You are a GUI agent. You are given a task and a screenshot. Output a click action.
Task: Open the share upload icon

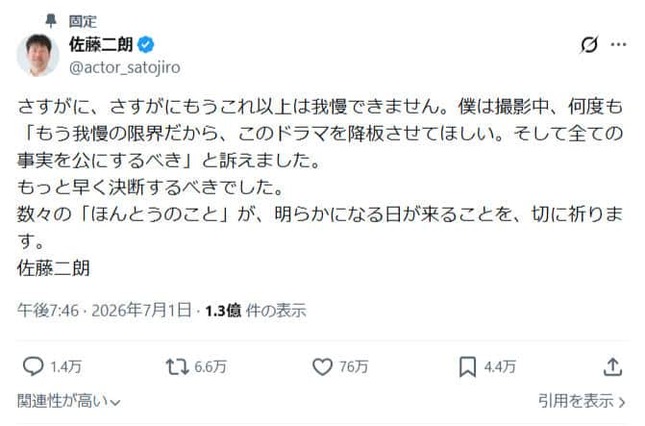pos(613,366)
